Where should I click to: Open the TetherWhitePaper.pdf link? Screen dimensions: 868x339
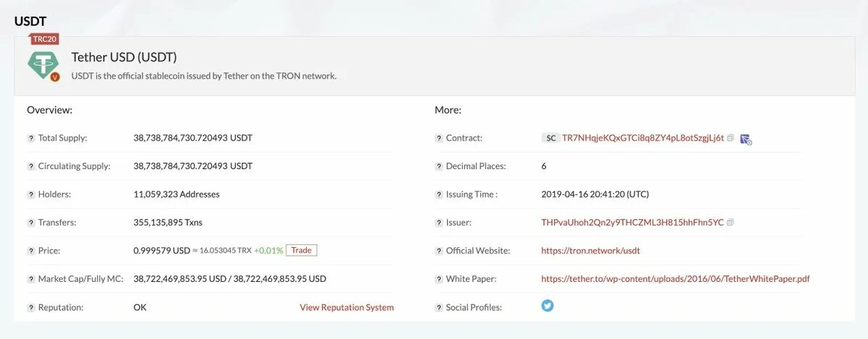[680, 279]
